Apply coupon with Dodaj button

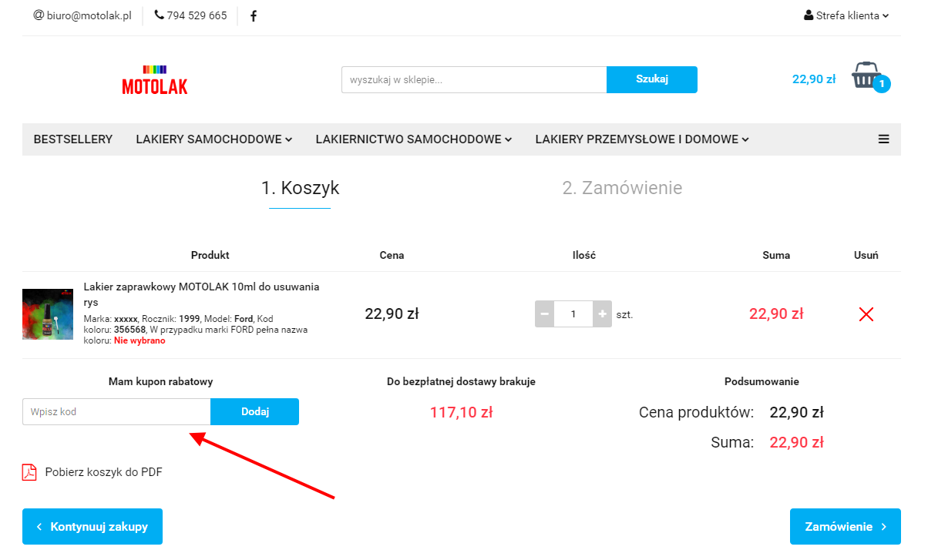(x=255, y=411)
